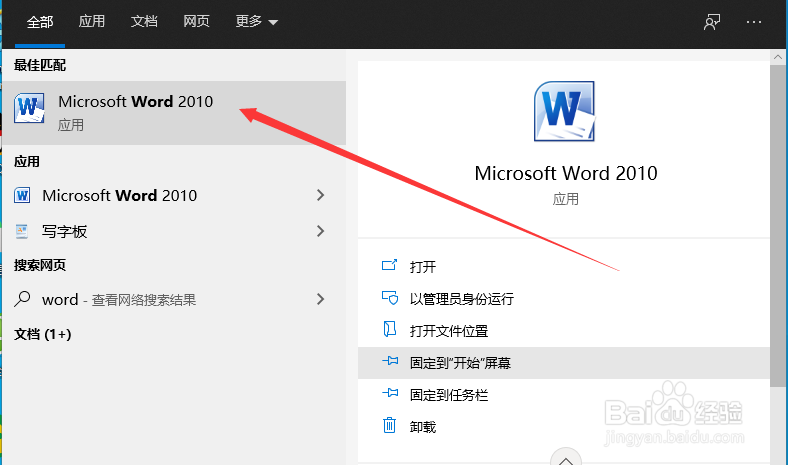
Task: Select Microsoft Word 2010 under 应用 list
Action: pos(174,195)
